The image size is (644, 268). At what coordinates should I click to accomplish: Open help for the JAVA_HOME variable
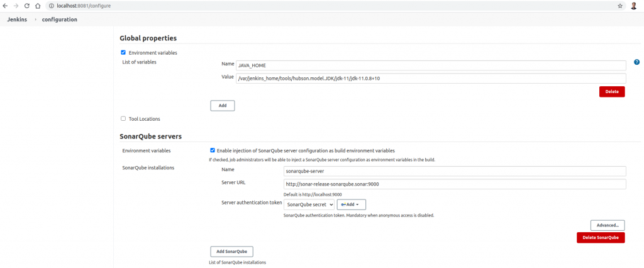click(x=636, y=62)
